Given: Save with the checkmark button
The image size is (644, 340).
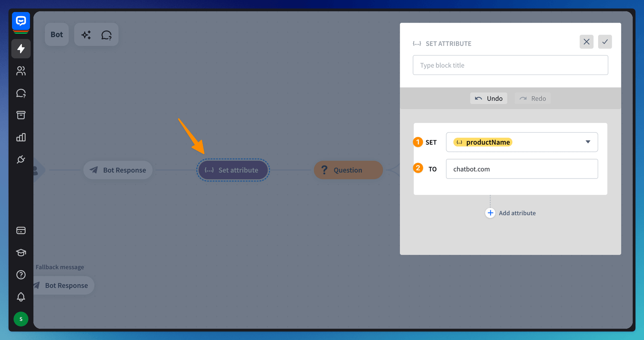Looking at the screenshot, I should pos(605,42).
